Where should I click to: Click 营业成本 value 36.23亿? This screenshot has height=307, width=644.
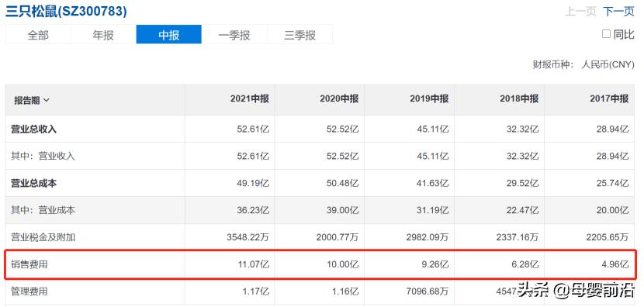(254, 210)
